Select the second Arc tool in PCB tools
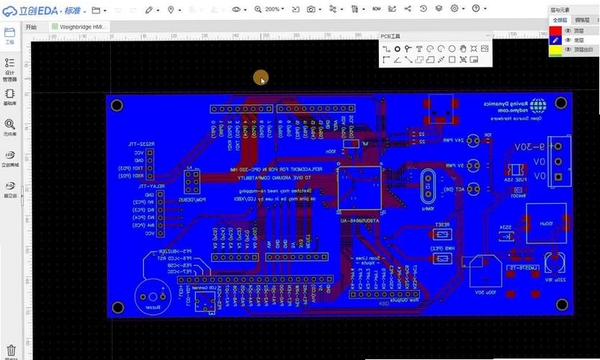Screen dimensions: 600x360 [441, 49]
